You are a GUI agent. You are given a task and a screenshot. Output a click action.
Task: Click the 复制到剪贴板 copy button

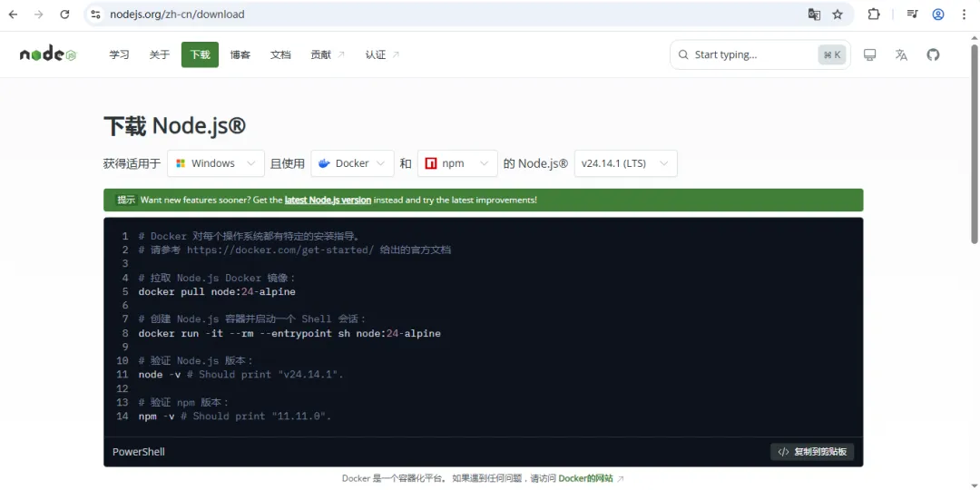coord(812,452)
